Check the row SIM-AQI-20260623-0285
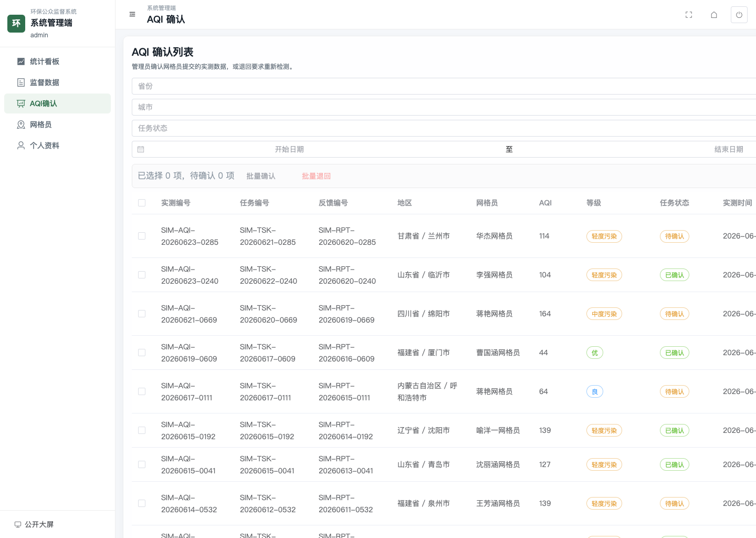 tap(142, 236)
